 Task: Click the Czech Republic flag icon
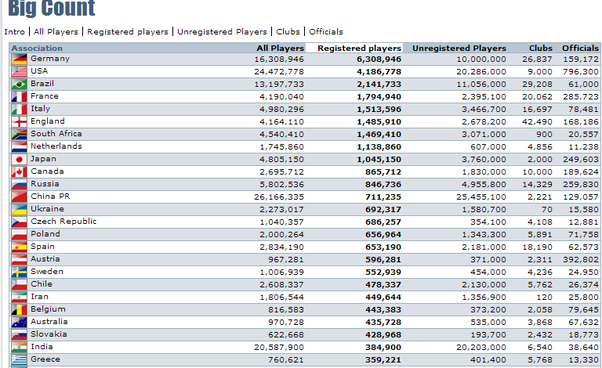19,222
